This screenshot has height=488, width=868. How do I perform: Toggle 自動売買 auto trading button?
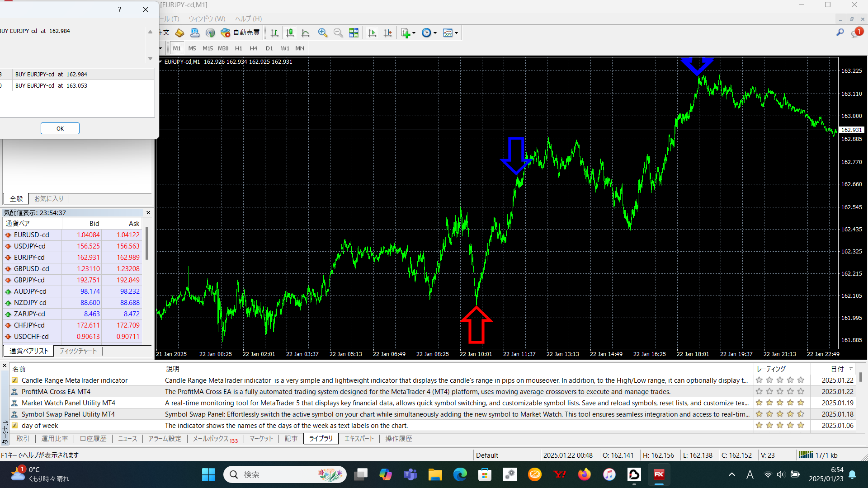[x=241, y=33]
